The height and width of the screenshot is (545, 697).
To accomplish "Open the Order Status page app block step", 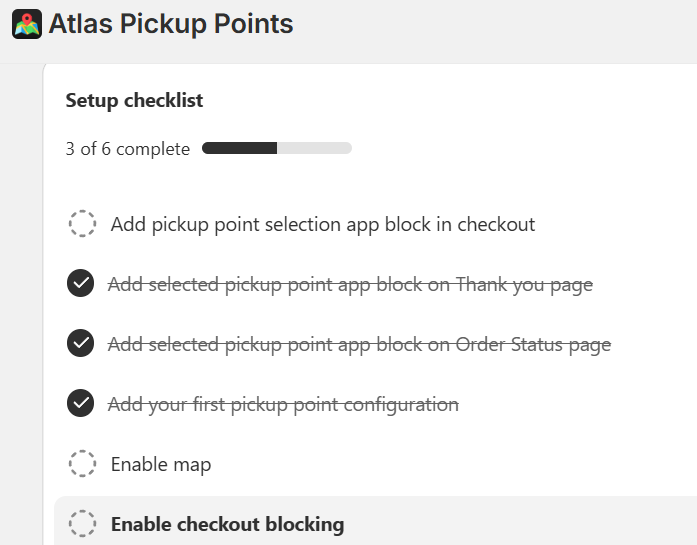I will [x=359, y=344].
